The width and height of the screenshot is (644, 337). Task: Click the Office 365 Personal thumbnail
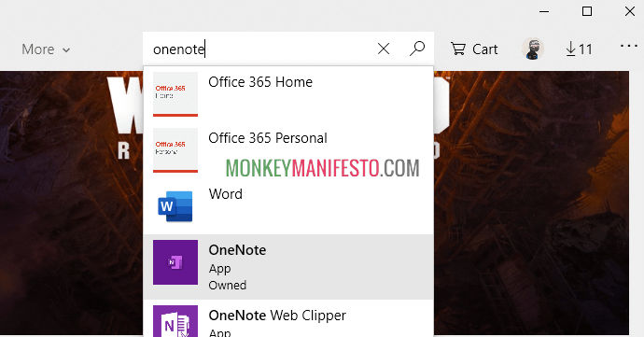[175, 150]
